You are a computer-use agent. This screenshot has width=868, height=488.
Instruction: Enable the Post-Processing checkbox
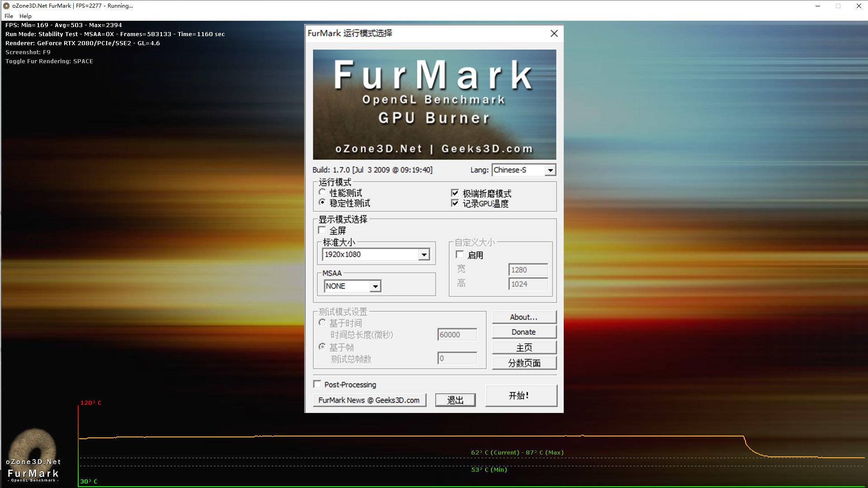point(317,384)
